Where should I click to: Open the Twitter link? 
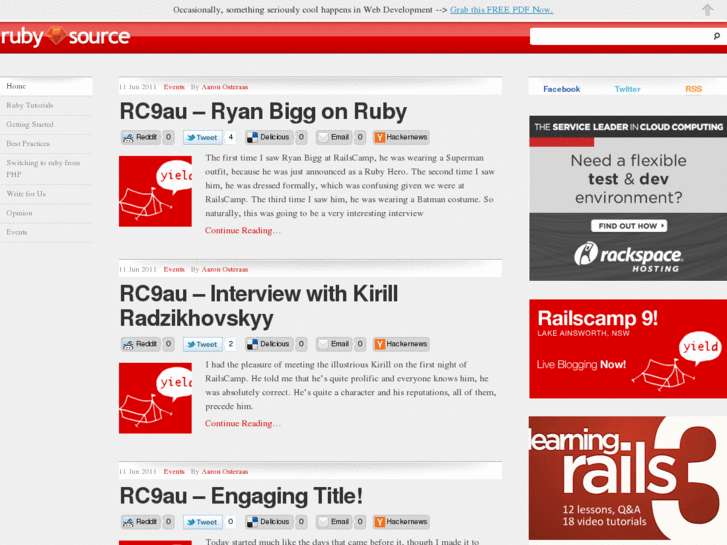tap(627, 89)
